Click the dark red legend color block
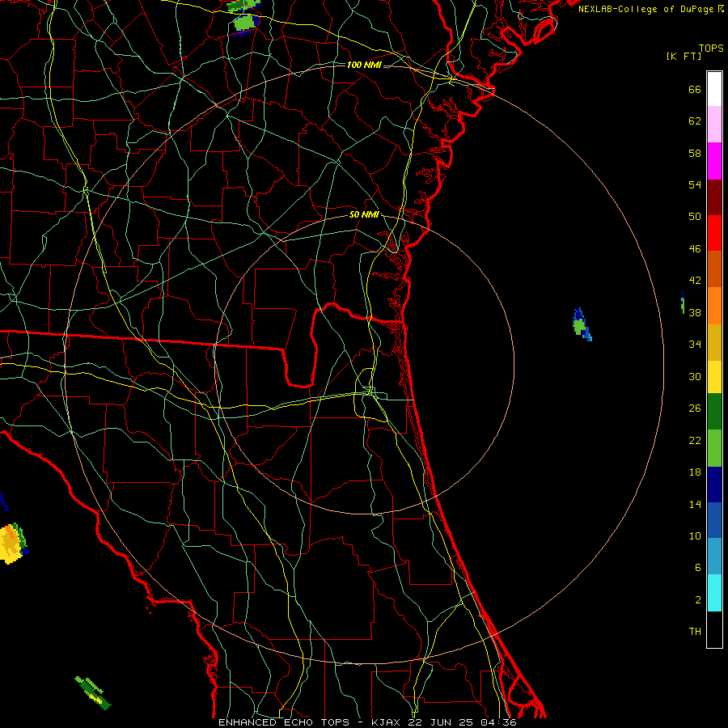 pyautogui.click(x=714, y=197)
